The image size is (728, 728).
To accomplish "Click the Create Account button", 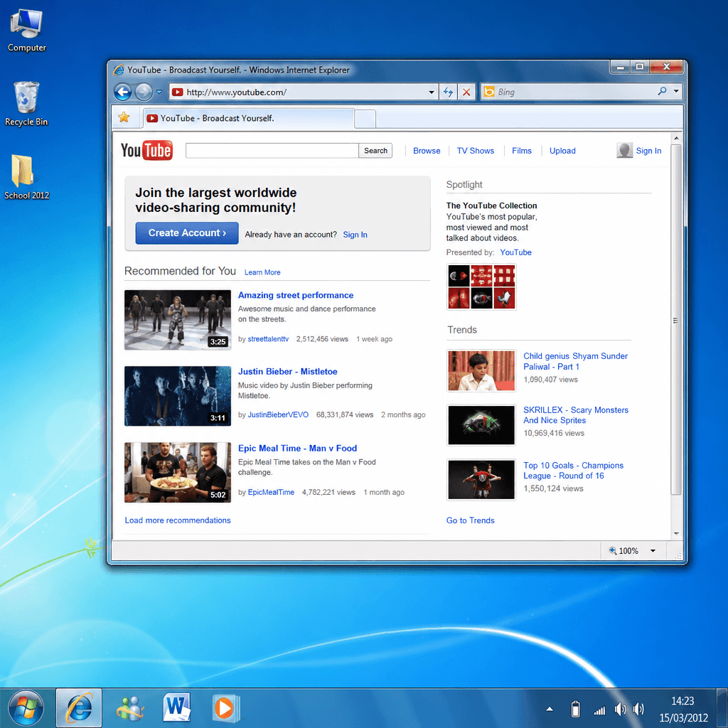I will point(187,232).
